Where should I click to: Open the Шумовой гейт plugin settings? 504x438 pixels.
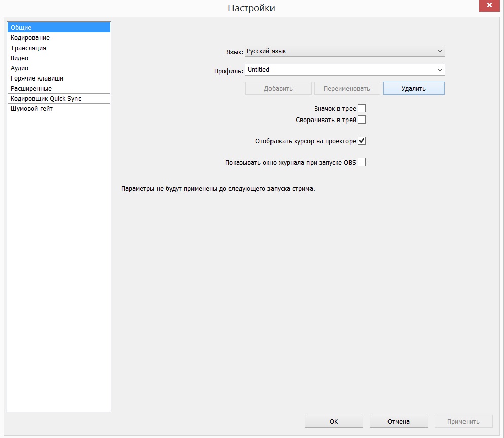tap(31, 109)
